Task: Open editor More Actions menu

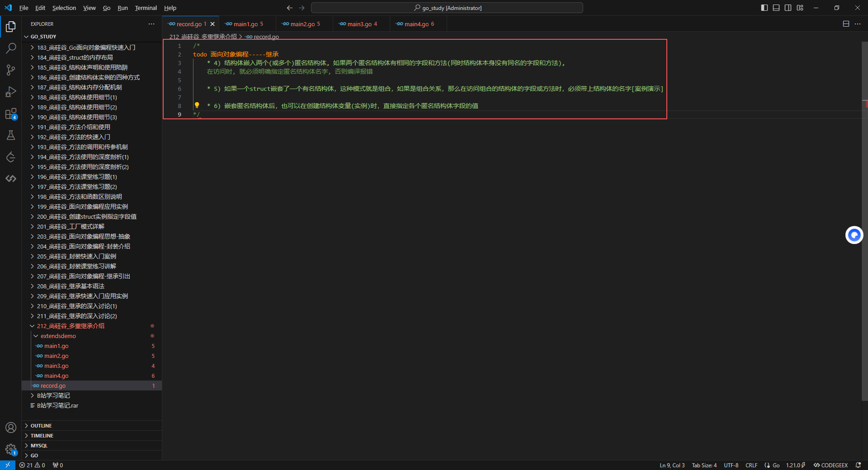Action: (x=858, y=24)
